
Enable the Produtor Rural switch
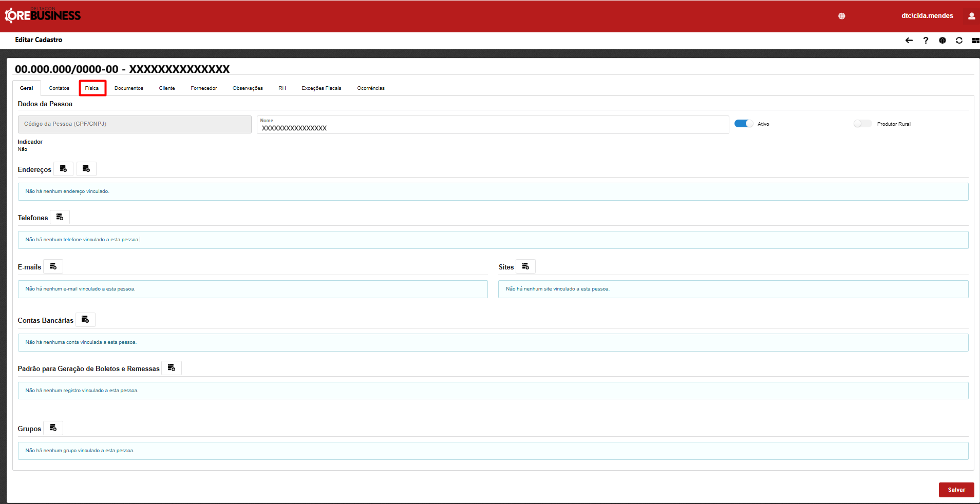pyautogui.click(x=862, y=124)
